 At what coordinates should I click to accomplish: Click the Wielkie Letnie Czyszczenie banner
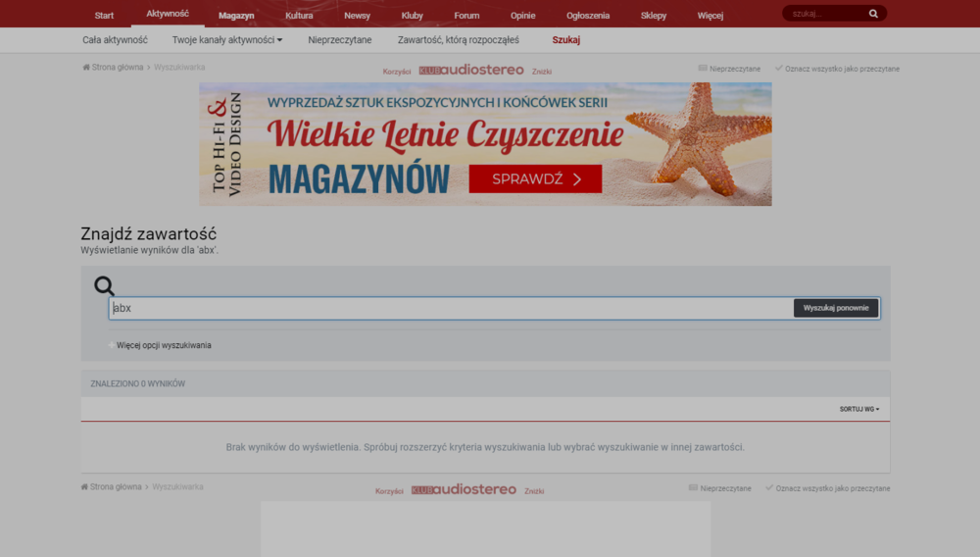tap(486, 144)
